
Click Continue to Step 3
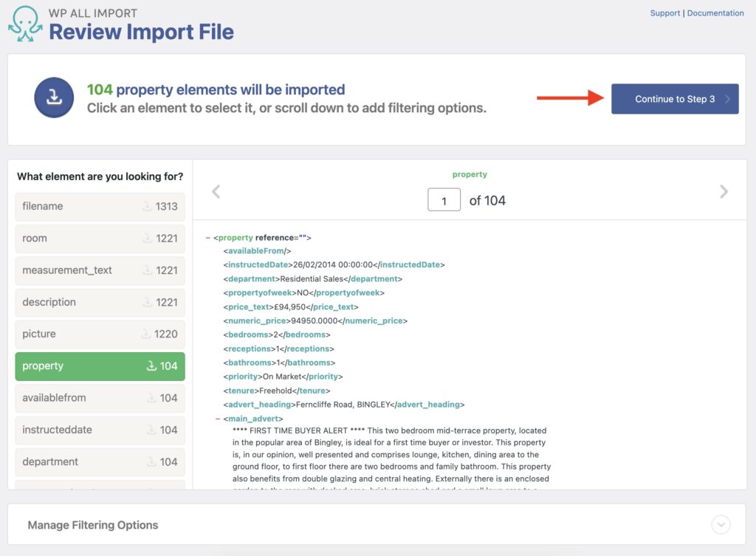coord(674,99)
